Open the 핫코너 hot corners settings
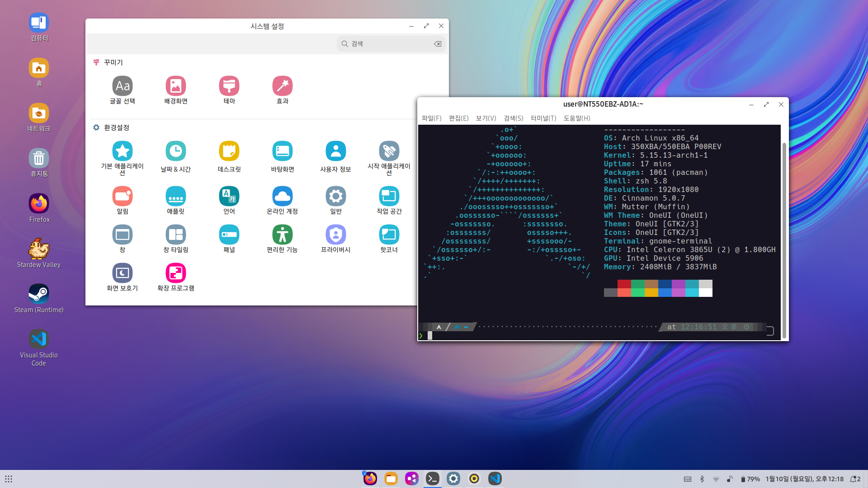Viewport: 868px width, 488px height. (389, 235)
